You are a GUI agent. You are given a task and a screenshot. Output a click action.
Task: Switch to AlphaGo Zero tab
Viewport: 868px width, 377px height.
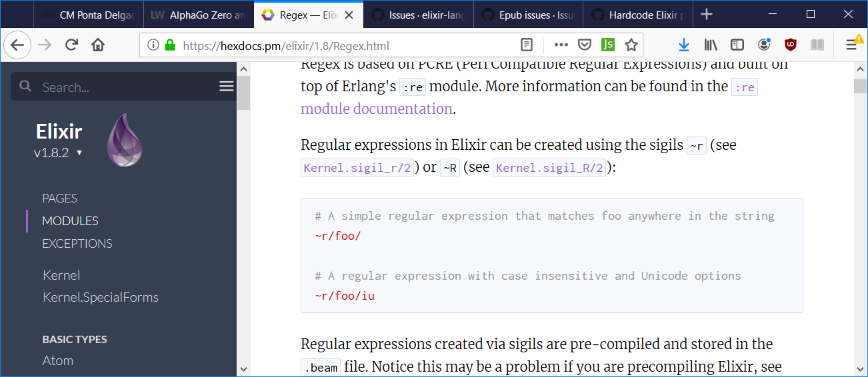pyautogui.click(x=199, y=15)
